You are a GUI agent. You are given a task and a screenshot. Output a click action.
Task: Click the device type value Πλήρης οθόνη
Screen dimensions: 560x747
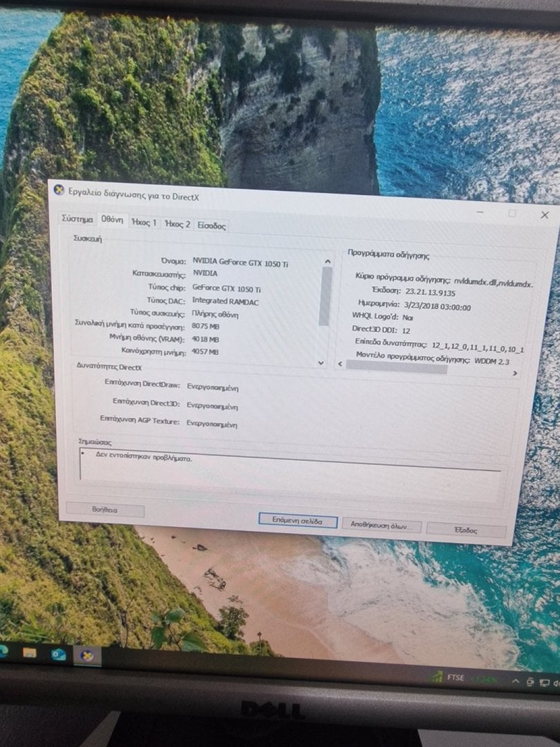(215, 315)
